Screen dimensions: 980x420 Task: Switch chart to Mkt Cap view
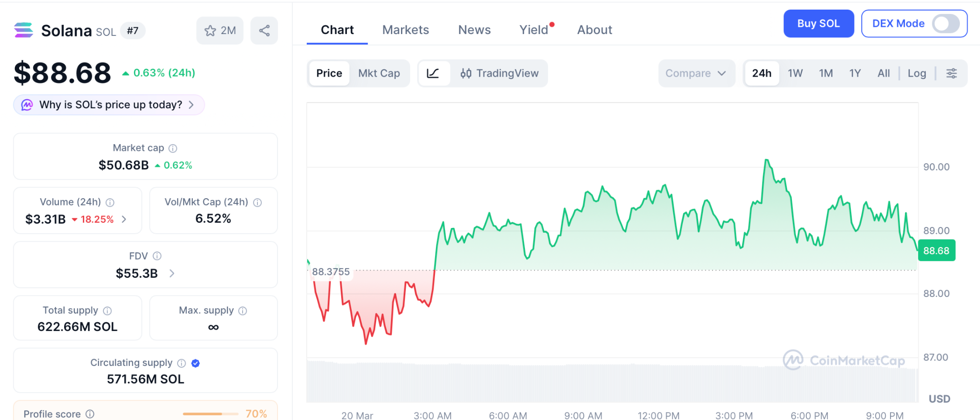point(379,73)
